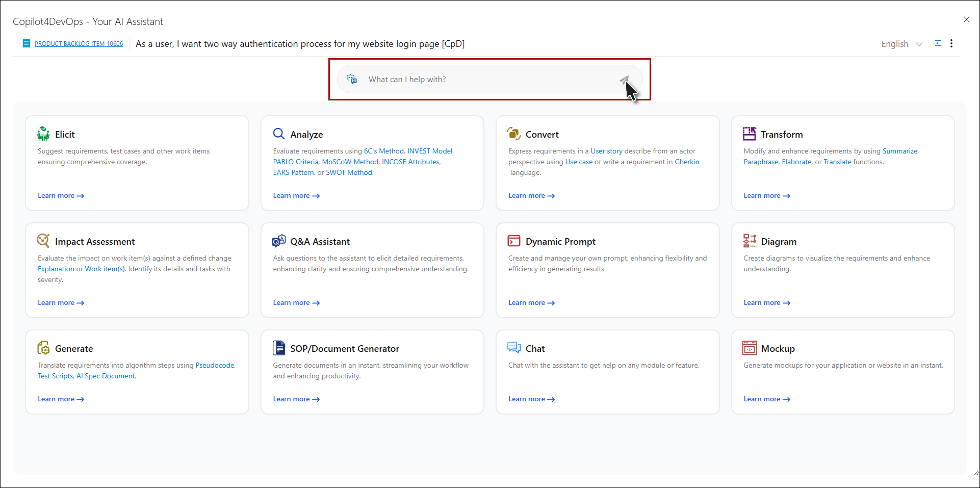The width and height of the screenshot is (980, 488).
Task: Click the Elicit module icon
Action: pos(43,134)
